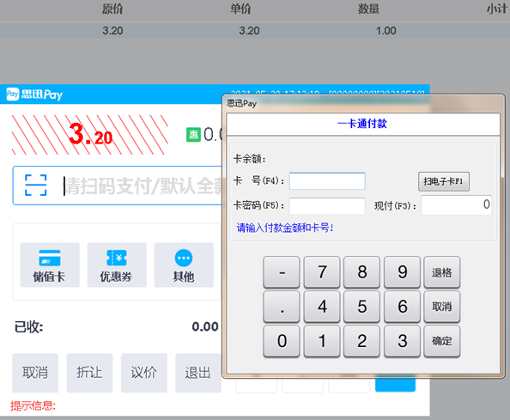
Task: Click the scan-code frame icon in the payment field
Action: click(36, 186)
